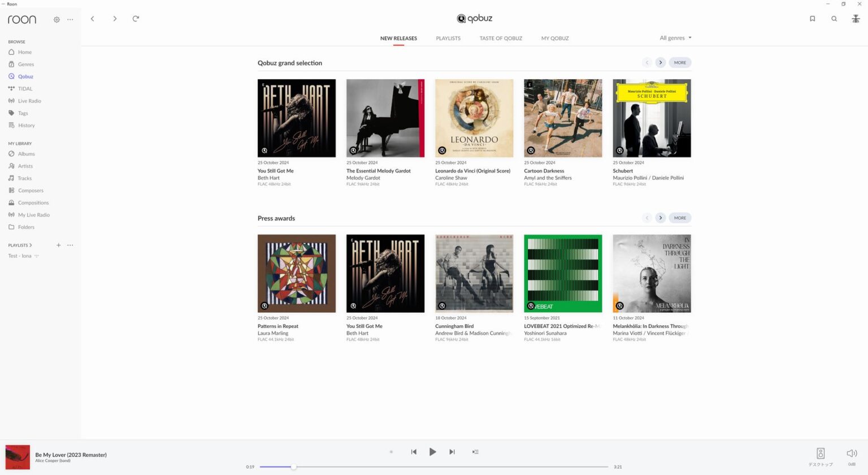
Task: Switch to the PLAYLISTS tab
Action: click(448, 38)
